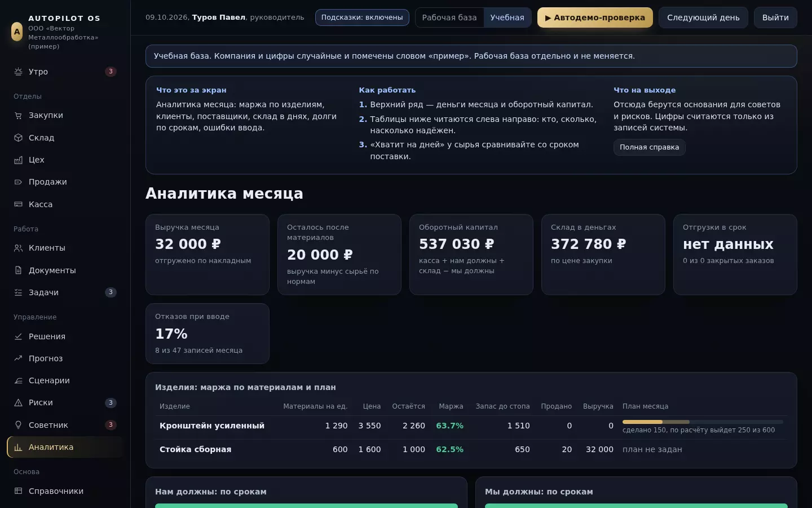Open the Полная справка help
The height and width of the screenshot is (508, 812).
649,147
